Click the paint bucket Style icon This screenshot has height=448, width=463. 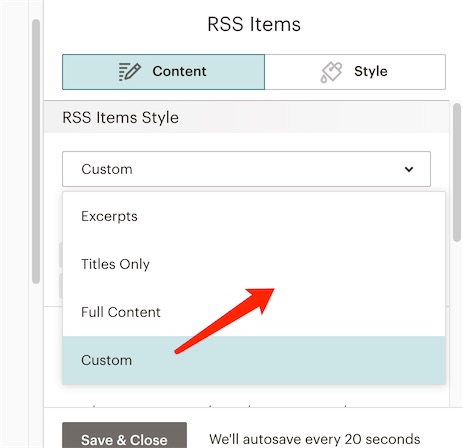(331, 72)
